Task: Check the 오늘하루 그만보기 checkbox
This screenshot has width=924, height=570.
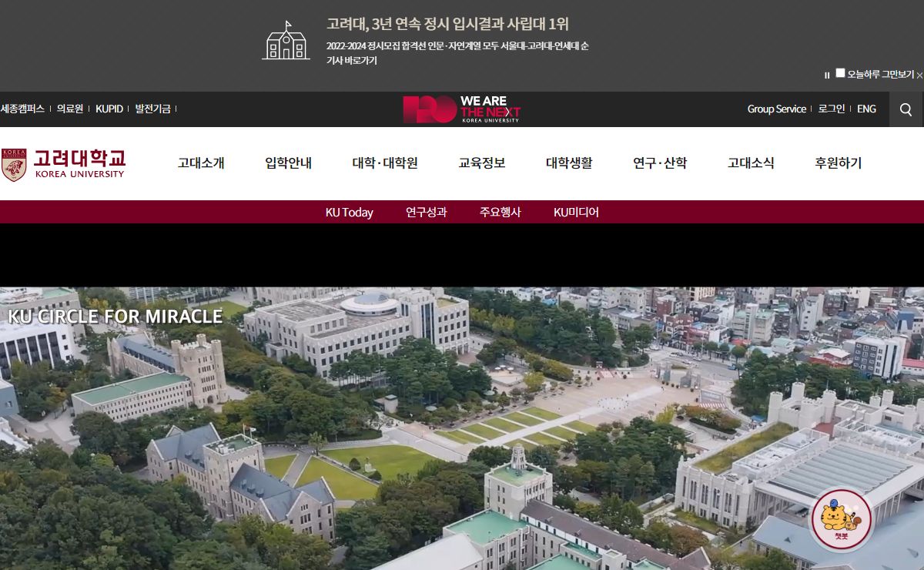Action: click(840, 73)
